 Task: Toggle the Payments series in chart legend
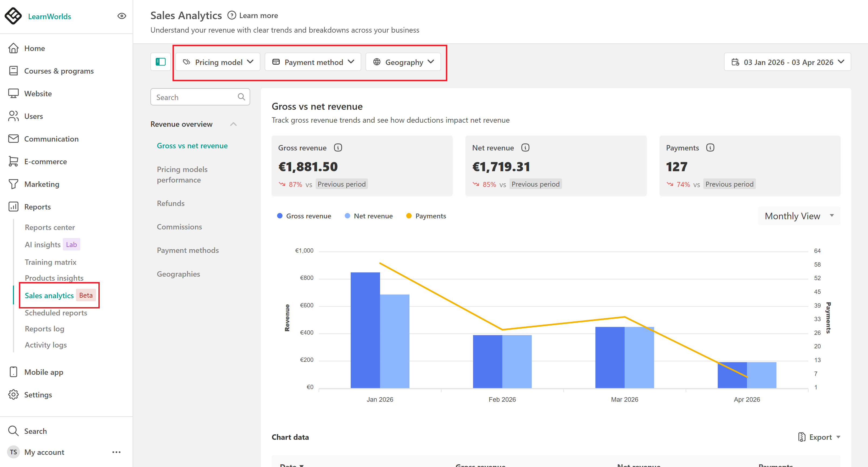tap(426, 216)
